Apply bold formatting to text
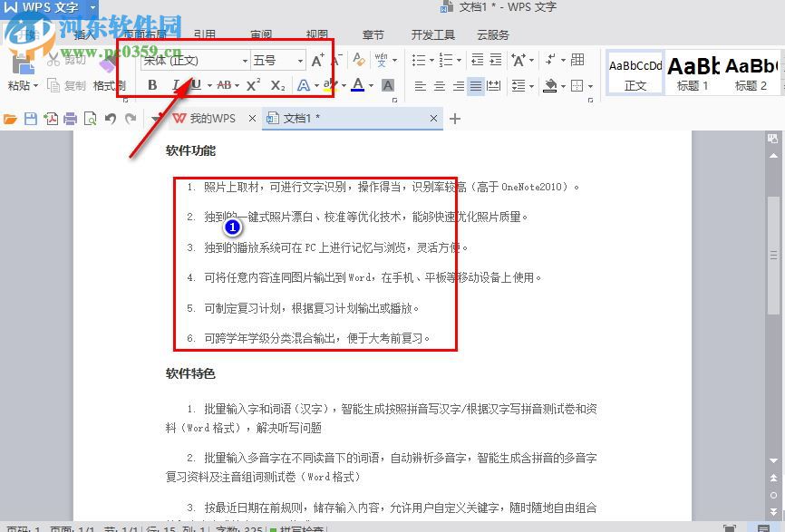Viewport: 785px width, 532px height. [x=152, y=85]
